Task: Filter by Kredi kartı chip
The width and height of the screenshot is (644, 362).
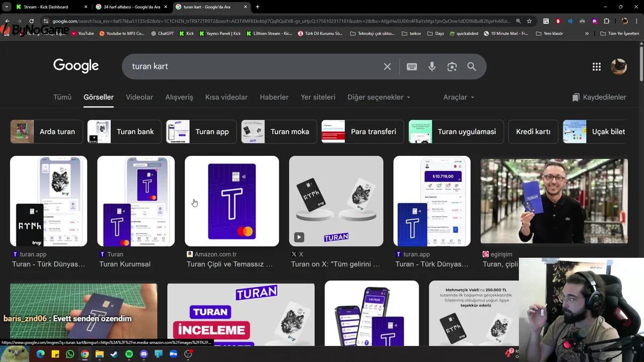Action: coord(533,132)
